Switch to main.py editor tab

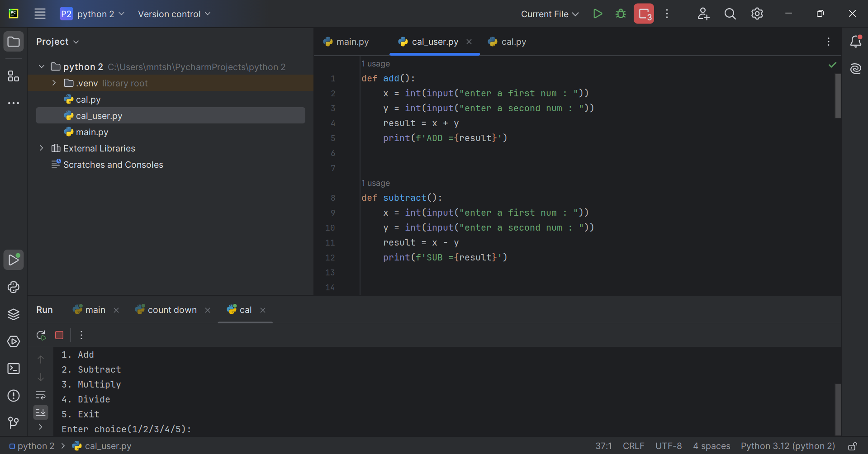346,42
